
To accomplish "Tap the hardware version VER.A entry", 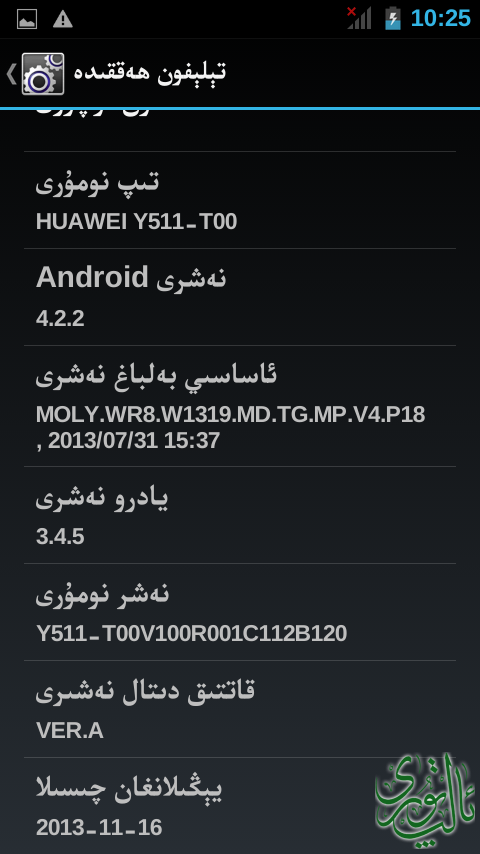I will tap(240, 709).
